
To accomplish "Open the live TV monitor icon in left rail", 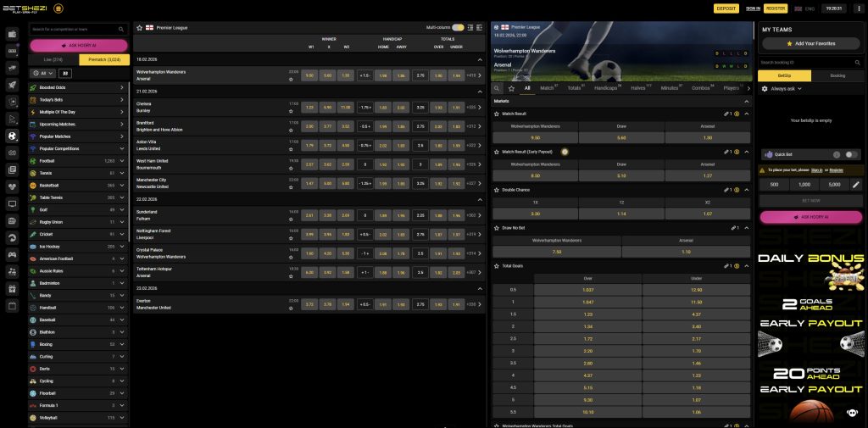I will click(12, 203).
